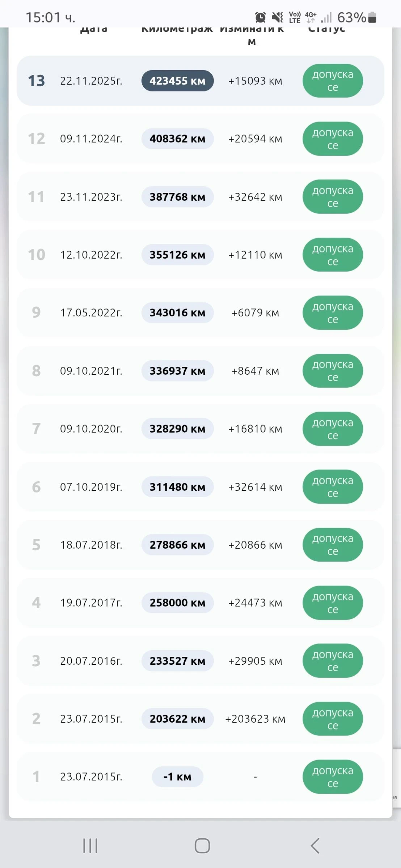
Task: Tap the muted sound status icon
Action: click(277, 17)
